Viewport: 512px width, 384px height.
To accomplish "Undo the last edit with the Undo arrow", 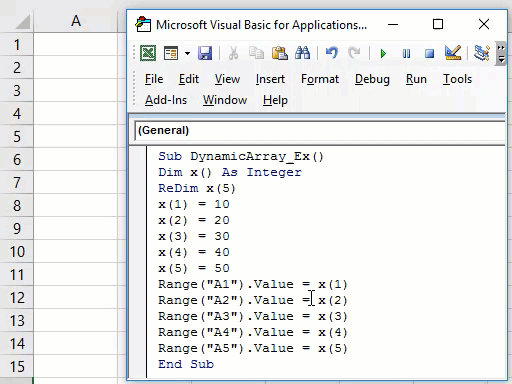I will pyautogui.click(x=332, y=53).
